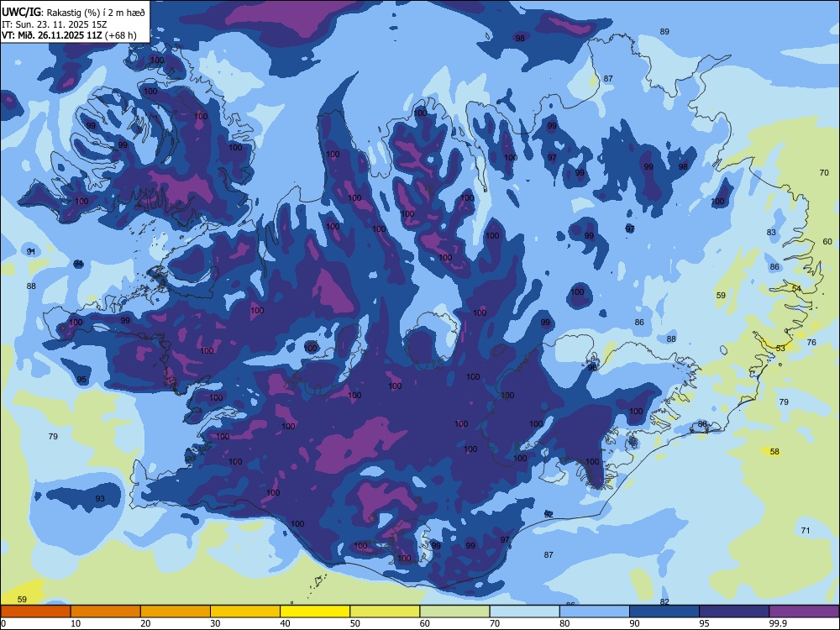This screenshot has height=630, width=840.
Task: Select the 83 humidity value on map
Action: [771, 233]
